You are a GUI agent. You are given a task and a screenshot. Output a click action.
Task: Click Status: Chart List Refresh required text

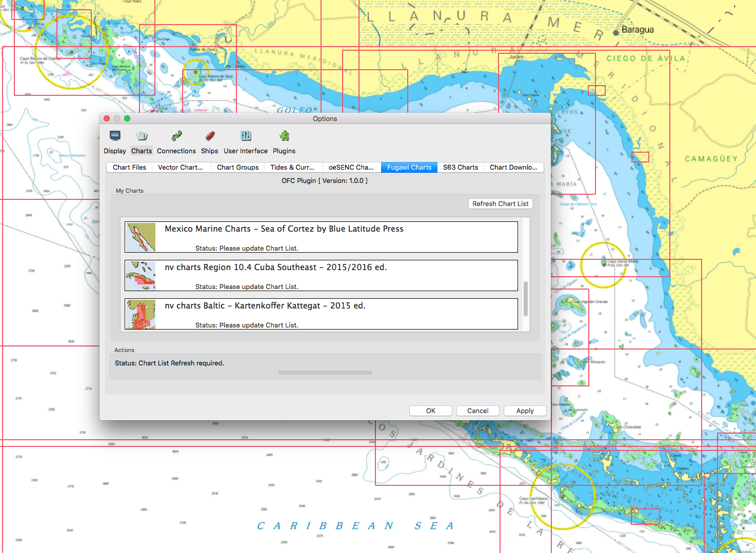tap(169, 363)
